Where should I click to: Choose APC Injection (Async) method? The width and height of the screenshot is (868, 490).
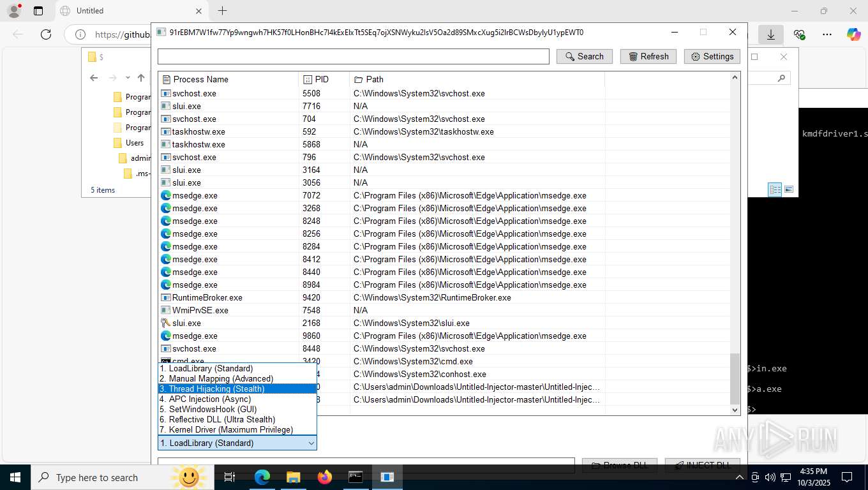pos(237,399)
